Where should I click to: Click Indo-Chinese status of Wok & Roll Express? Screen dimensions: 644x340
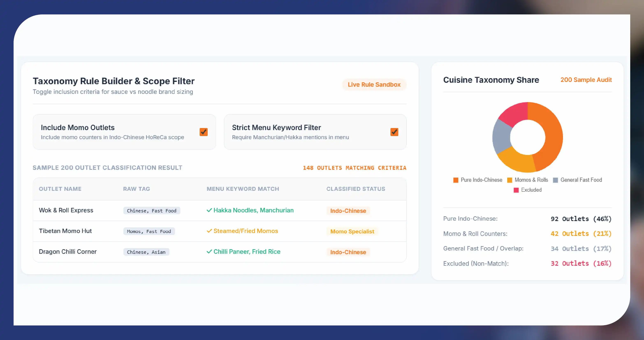(x=348, y=211)
